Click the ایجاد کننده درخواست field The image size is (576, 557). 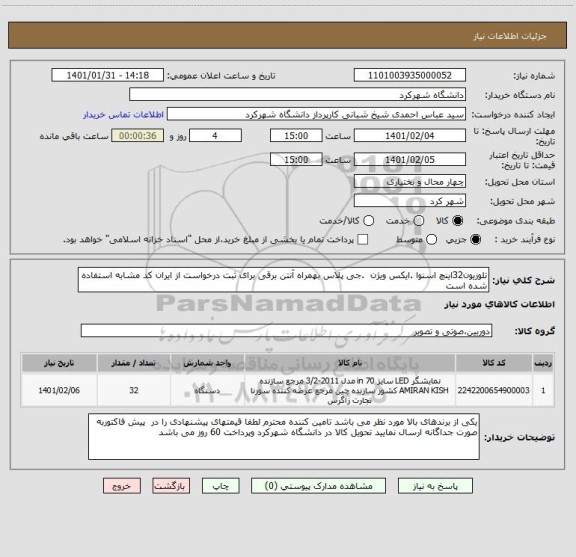click(x=316, y=114)
